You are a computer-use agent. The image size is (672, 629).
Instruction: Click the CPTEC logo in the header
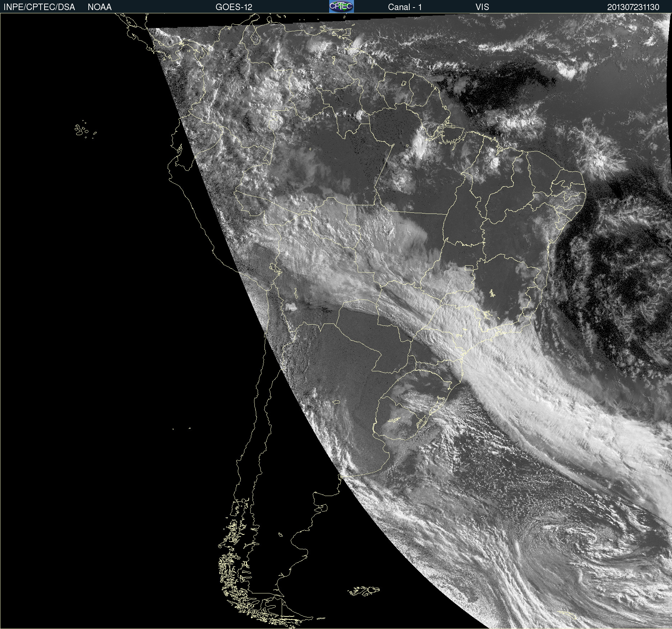click(341, 6)
